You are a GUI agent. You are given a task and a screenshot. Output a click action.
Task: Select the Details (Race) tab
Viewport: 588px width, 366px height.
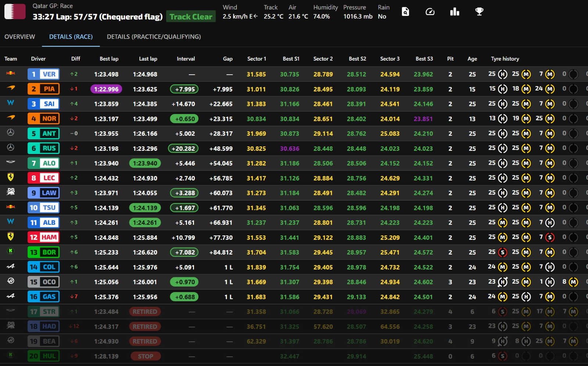(71, 37)
